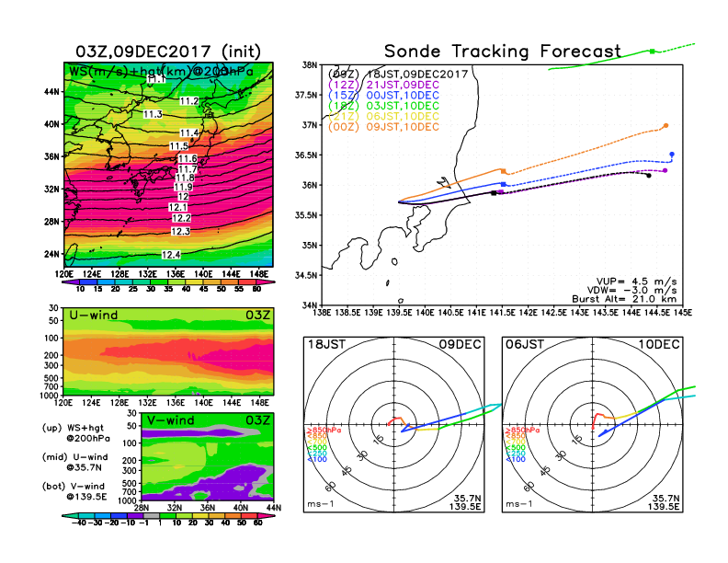
Task: Click the black square burst marker
Action: click(x=494, y=193)
